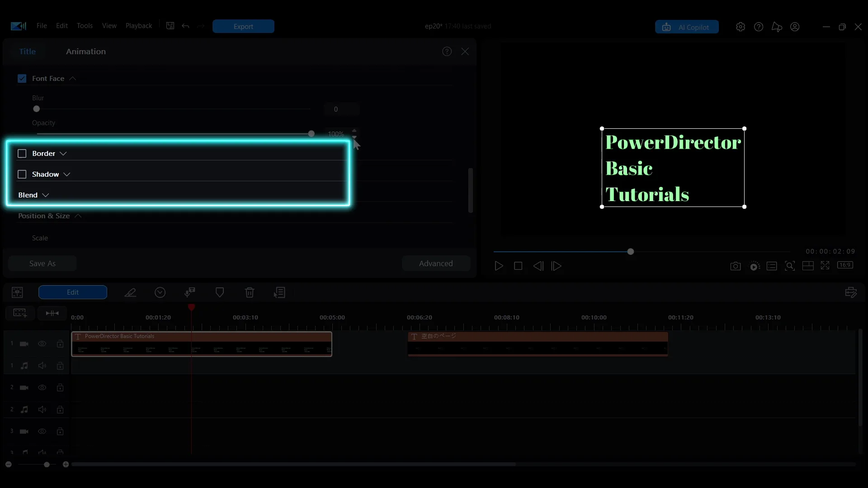Open the notifications megaphone icon
This screenshot has height=488, width=868.
click(x=777, y=27)
